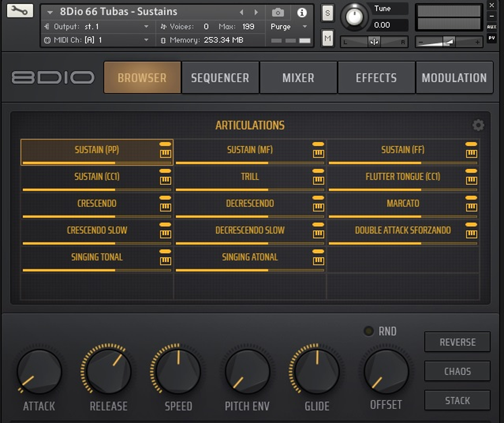504x423 pixels.
Task: Click the keyboard icon for Singing Atonal
Action: pyautogui.click(x=318, y=261)
